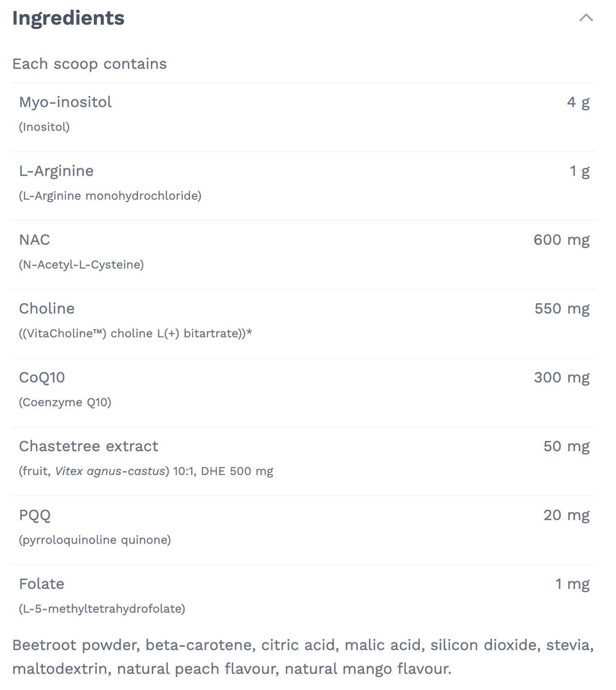Click the 600 mg NAC dosage value

pyautogui.click(x=561, y=239)
